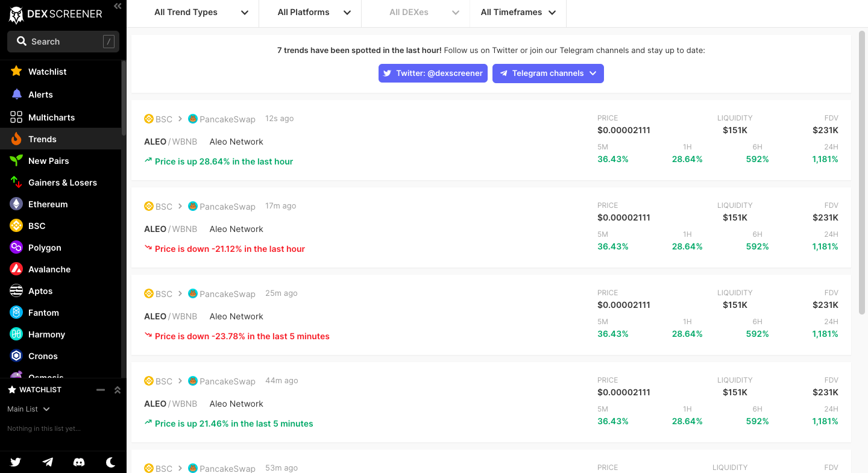Open Discord icon in sidebar footer
This screenshot has height=473, width=868.
(79, 462)
